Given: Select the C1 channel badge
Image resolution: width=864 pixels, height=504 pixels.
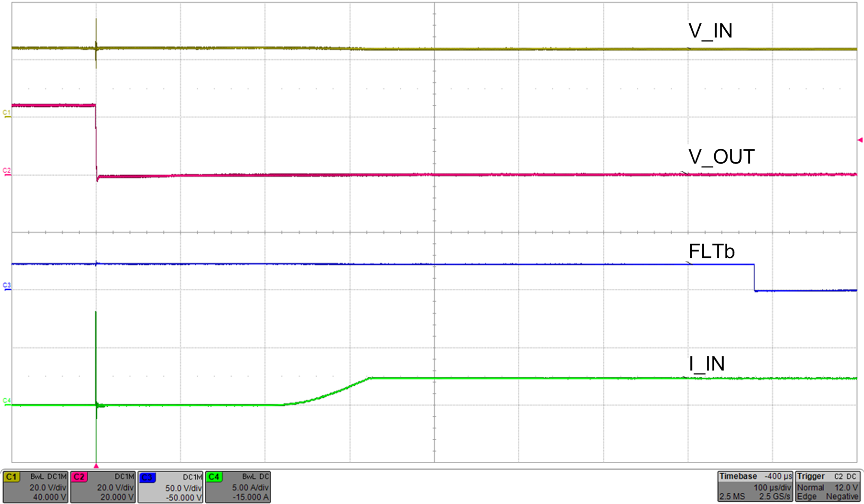Looking at the screenshot, I should point(11,477).
